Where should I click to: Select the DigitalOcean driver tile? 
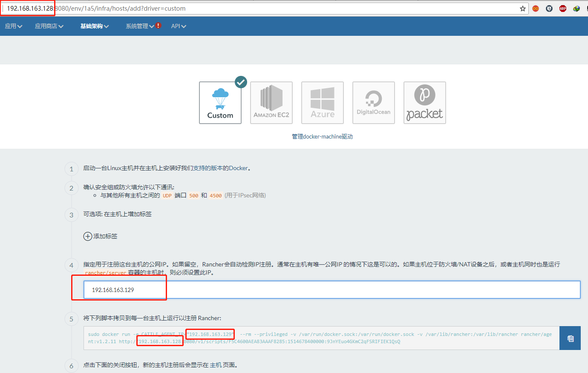click(374, 103)
